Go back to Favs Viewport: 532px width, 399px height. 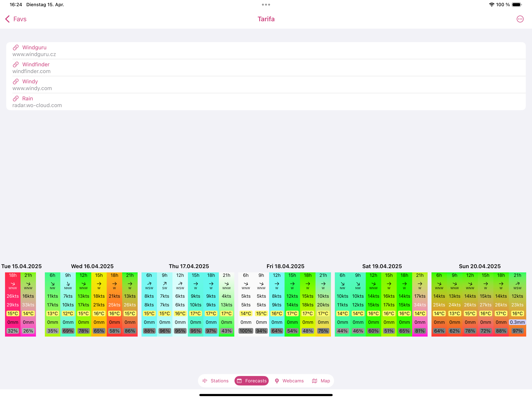[x=16, y=19]
